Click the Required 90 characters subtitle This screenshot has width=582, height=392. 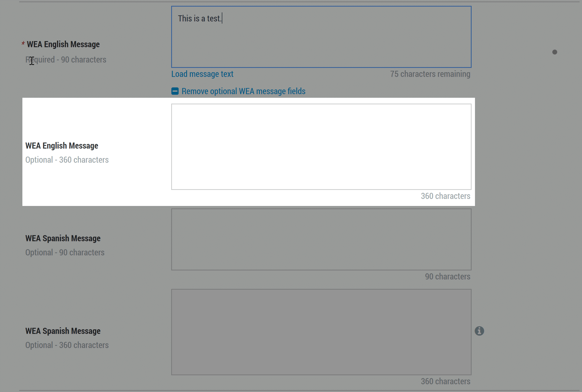point(66,60)
